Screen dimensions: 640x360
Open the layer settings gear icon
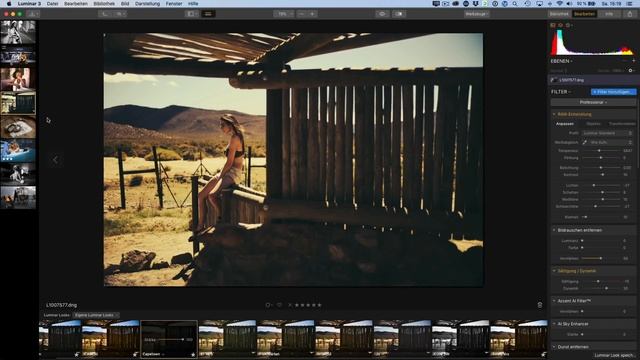[631, 71]
